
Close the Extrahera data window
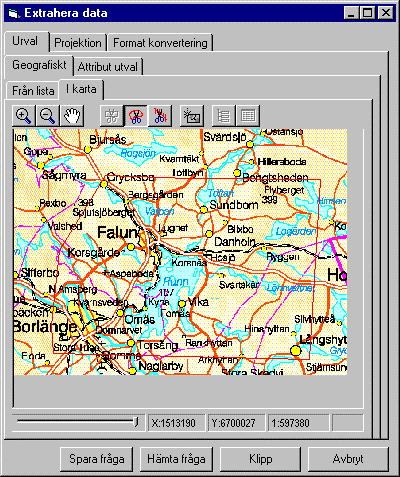(385, 13)
